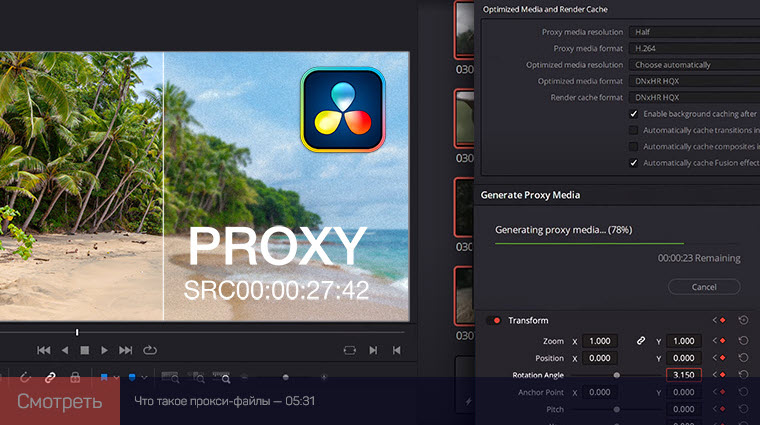Open the Render cache format dropdown
760x425 pixels.
(694, 97)
